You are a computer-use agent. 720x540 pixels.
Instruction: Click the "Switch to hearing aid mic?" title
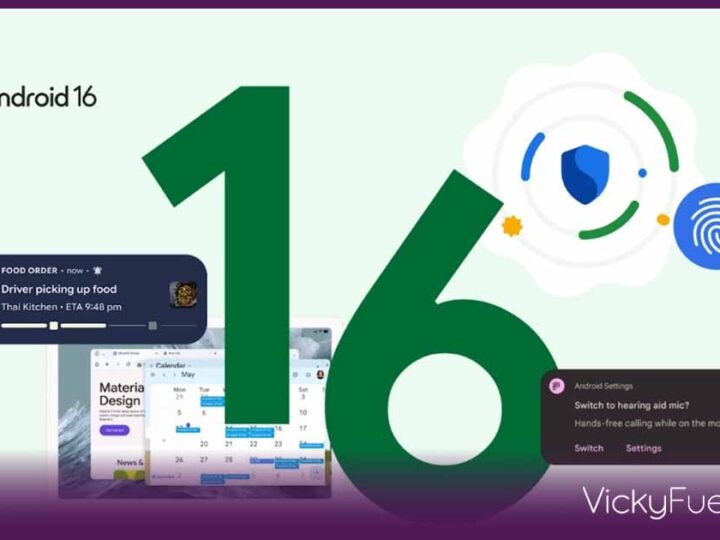point(632,405)
